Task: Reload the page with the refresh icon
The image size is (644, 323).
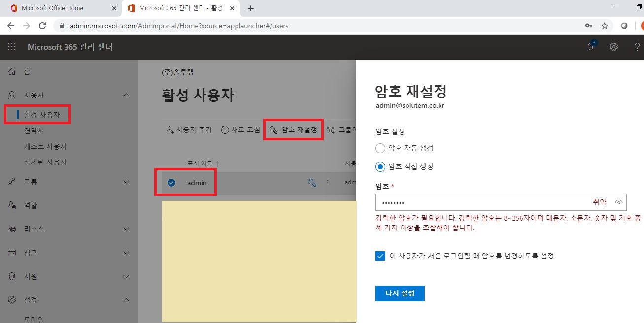Action: [42, 26]
